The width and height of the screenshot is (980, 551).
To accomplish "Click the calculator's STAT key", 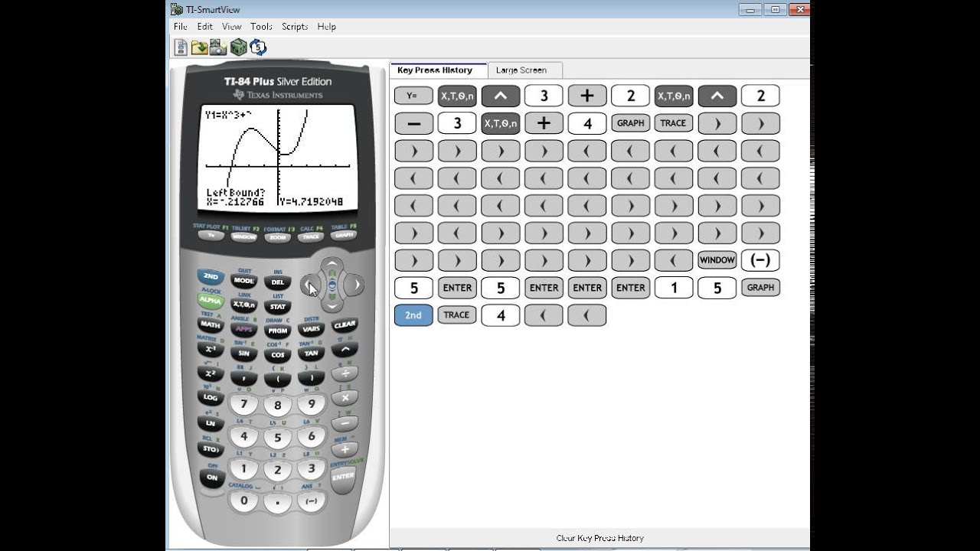I will pos(278,307).
